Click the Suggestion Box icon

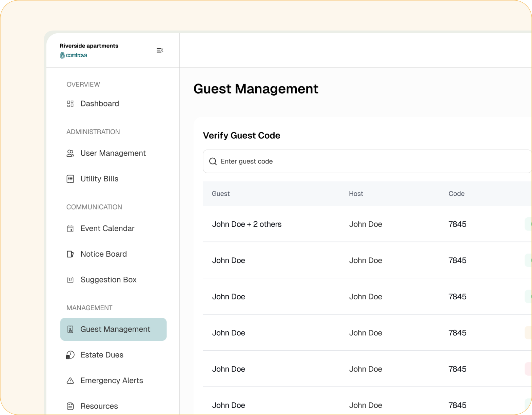[70, 280]
